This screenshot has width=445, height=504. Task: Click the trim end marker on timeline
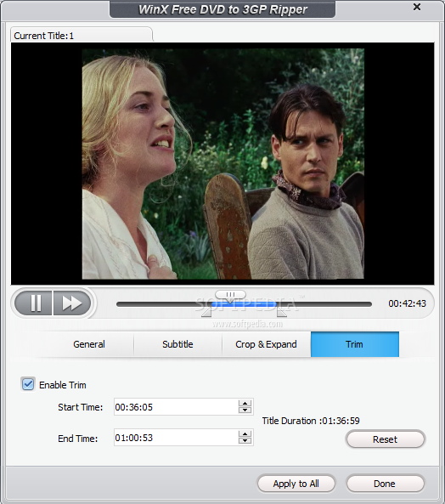click(282, 312)
